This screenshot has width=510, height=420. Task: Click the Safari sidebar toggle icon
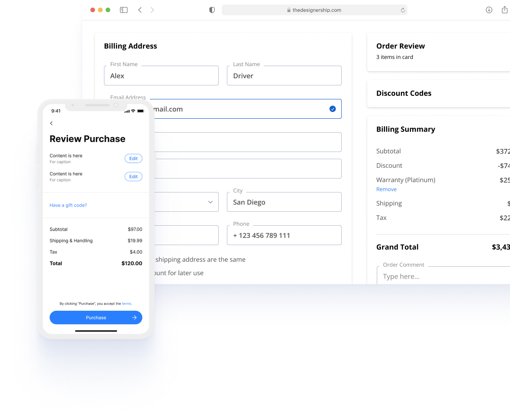[x=124, y=10]
